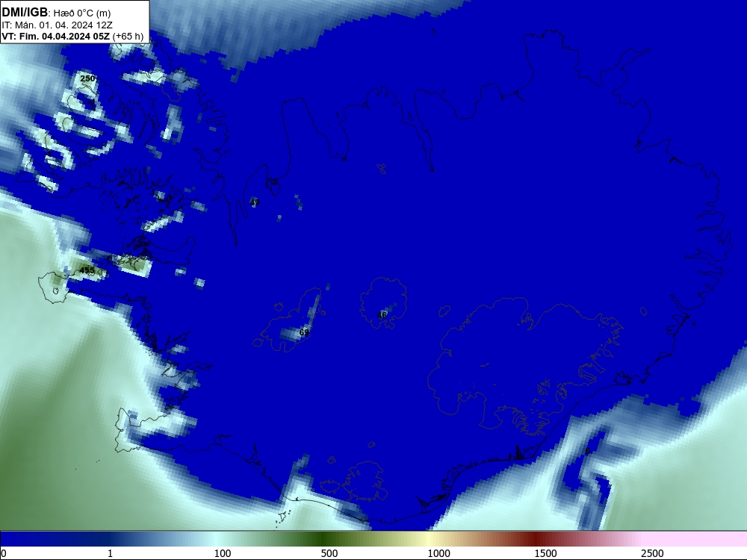Click the 'VT: Fim. 04.04.2024 05Z' line
This screenshot has width=747, height=560.
(56, 36)
